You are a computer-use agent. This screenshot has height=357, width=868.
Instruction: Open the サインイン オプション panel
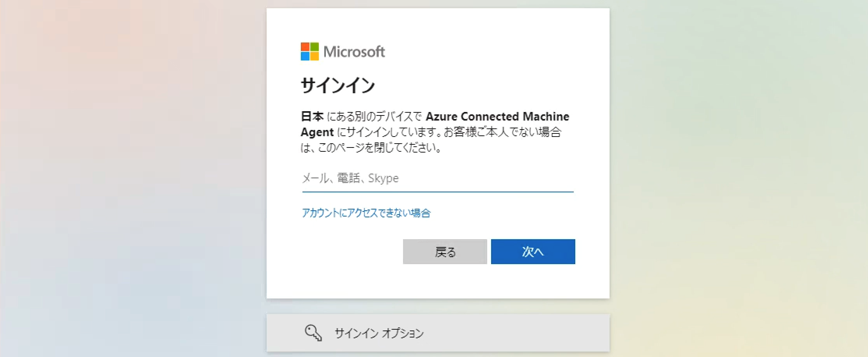click(438, 333)
